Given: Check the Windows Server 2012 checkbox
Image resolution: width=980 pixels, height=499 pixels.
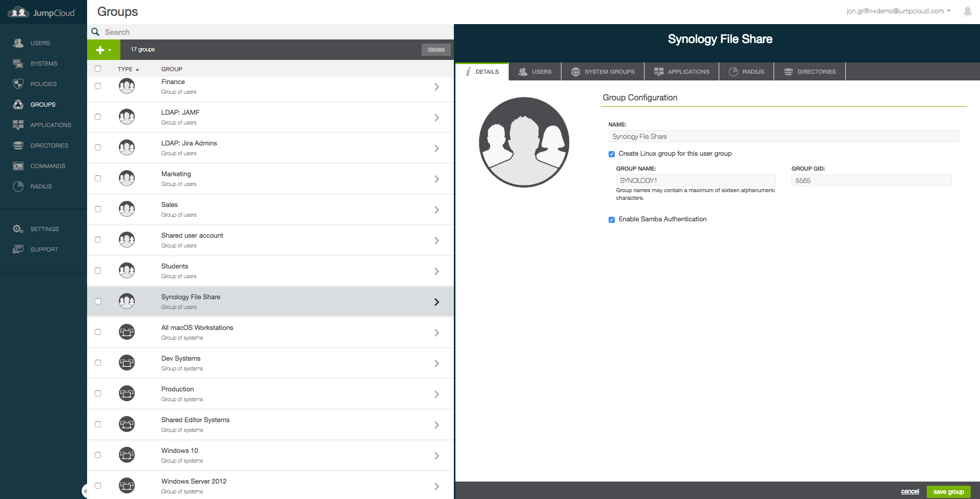Looking at the screenshot, I should tap(98, 486).
